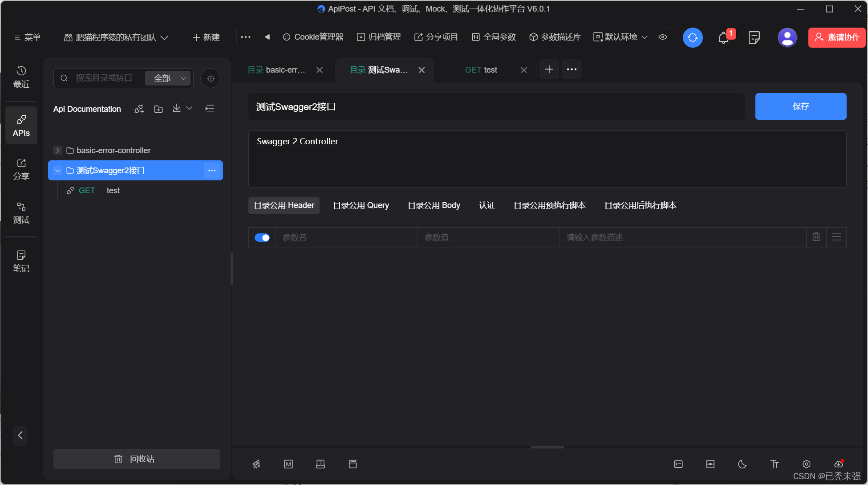Screen dimensions: 868x485
Task: Select the 目录公用 Query tab
Action: pyautogui.click(x=361, y=205)
